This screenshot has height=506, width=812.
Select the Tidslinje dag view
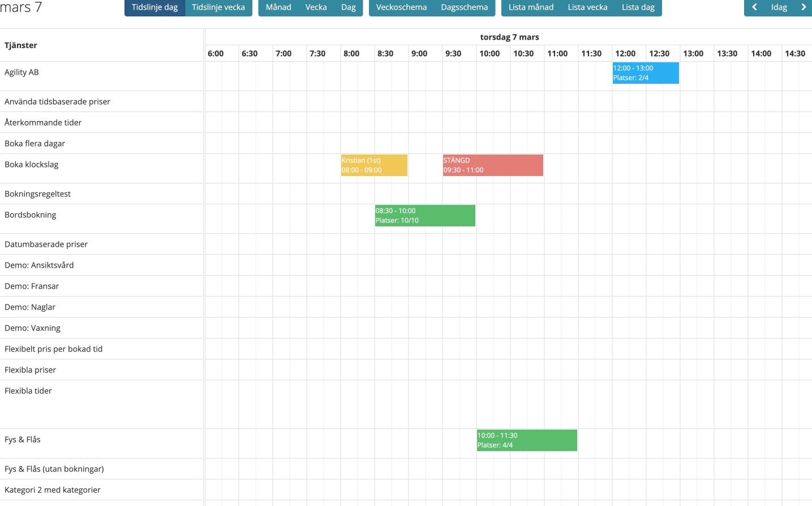(x=154, y=7)
